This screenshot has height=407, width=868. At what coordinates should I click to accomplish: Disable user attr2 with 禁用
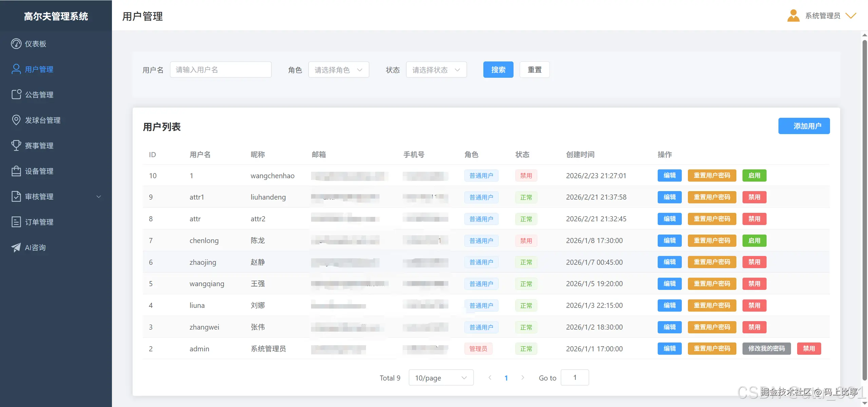754,219
